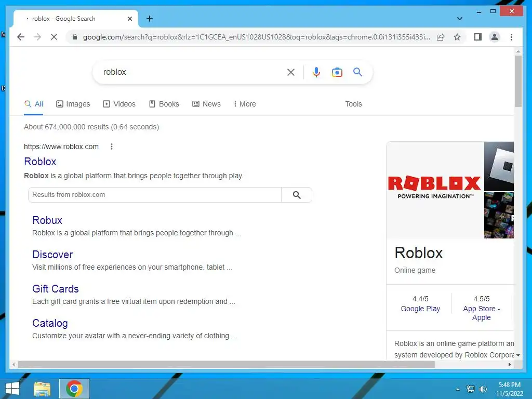532x399 pixels.
Task: Clear the roblox search query
Action: [x=291, y=72]
